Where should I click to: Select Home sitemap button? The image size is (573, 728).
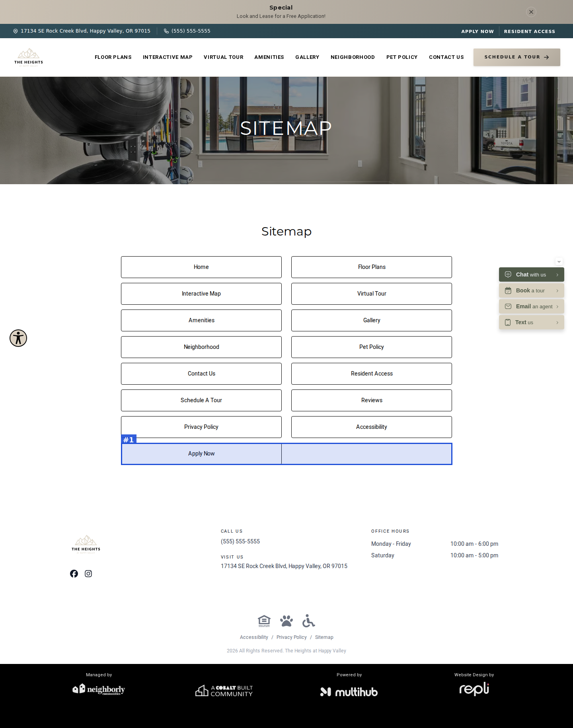point(201,267)
